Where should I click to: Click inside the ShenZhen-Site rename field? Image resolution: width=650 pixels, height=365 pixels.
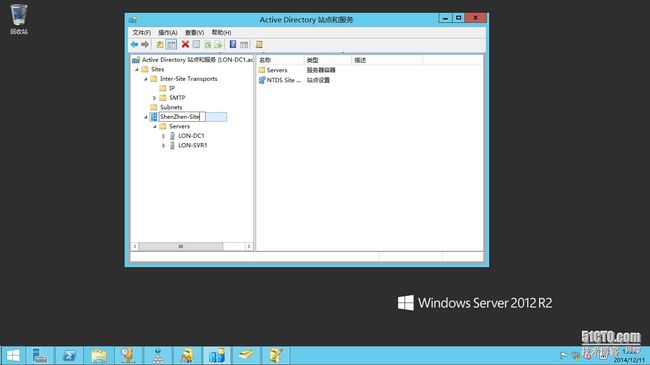182,117
